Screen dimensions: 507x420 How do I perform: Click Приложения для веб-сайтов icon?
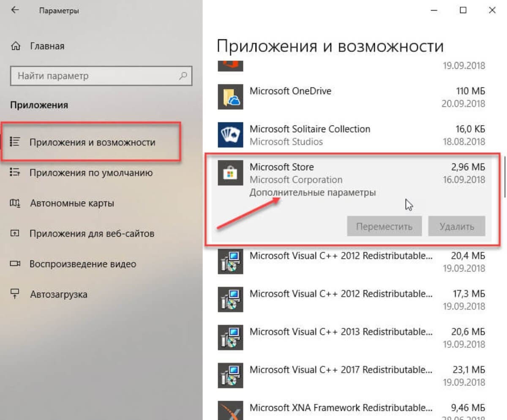[x=15, y=234]
